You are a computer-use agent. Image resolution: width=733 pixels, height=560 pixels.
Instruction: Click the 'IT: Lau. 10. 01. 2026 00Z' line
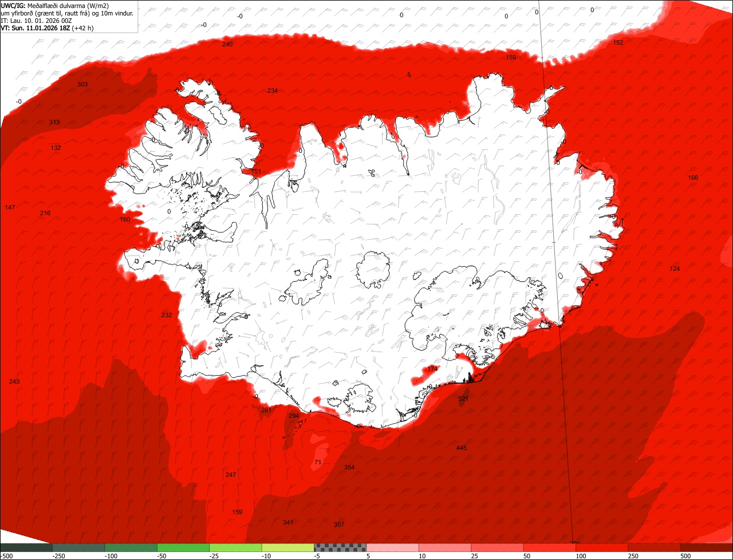tap(37, 20)
